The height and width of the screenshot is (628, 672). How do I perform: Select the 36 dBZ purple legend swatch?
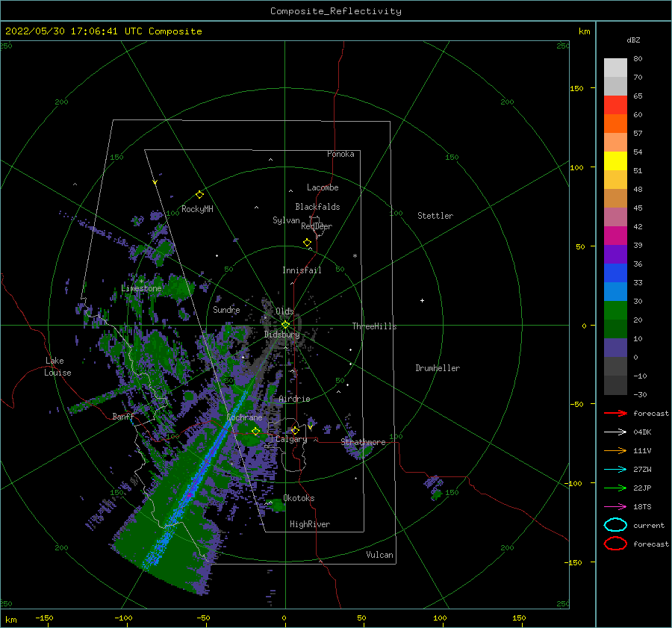pyautogui.click(x=615, y=254)
